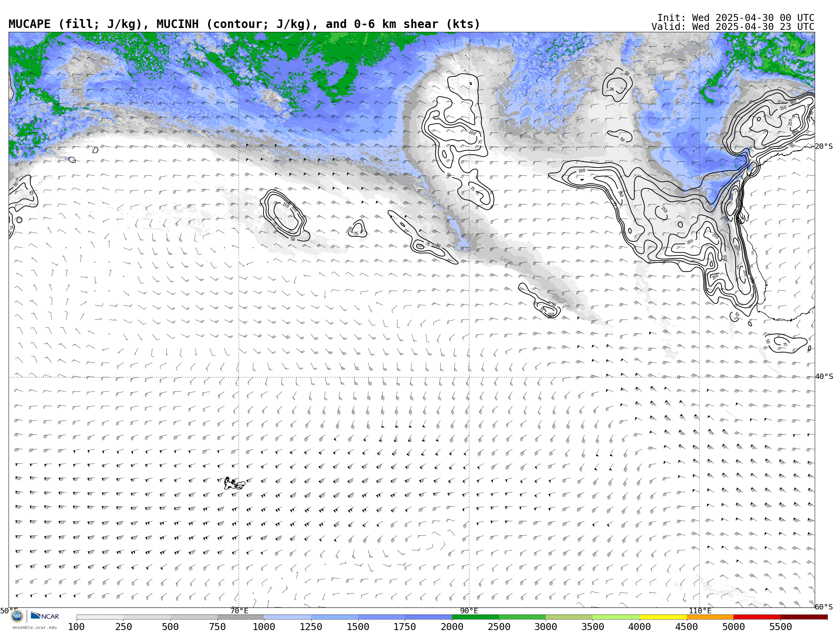Click the 4000 colorbar tick label
The width and height of the screenshot is (840, 632).
point(640,627)
